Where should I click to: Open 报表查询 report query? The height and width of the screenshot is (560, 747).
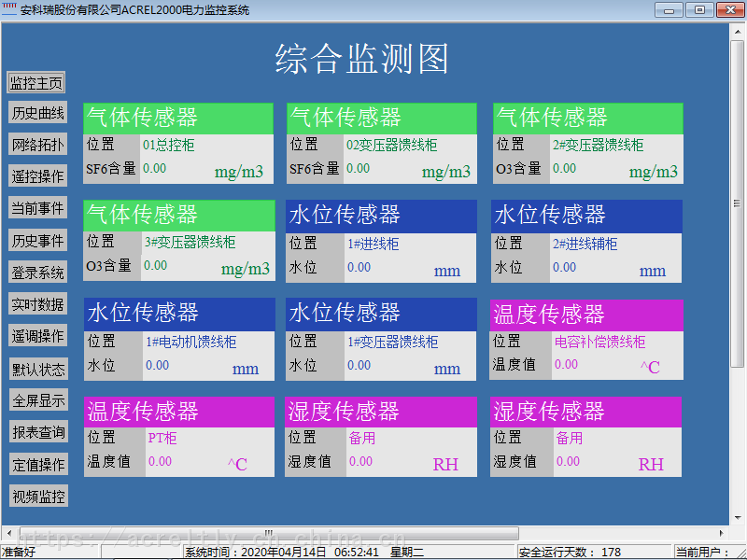click(x=38, y=432)
